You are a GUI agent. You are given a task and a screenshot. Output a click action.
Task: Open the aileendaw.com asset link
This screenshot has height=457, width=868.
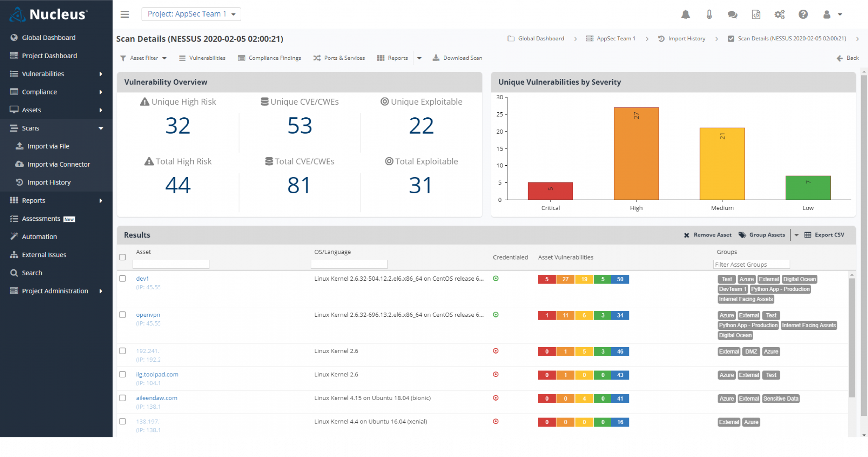point(157,398)
